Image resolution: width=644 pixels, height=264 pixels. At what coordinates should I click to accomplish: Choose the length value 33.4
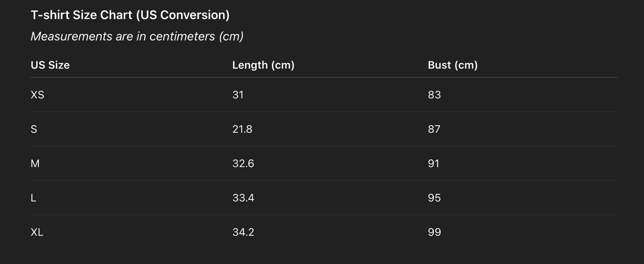point(243,198)
